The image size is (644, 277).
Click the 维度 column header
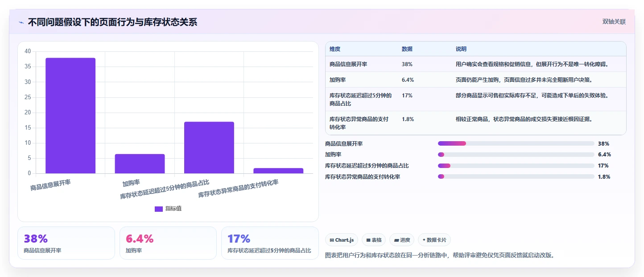(335, 49)
